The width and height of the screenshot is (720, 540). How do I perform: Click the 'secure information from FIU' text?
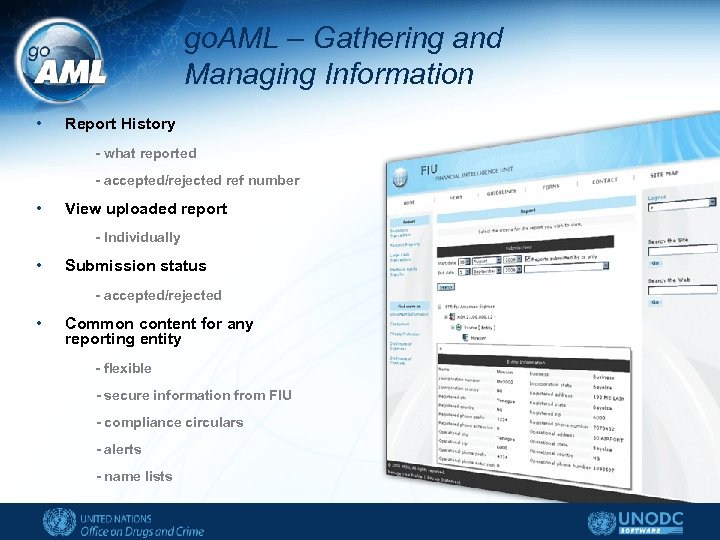(197, 395)
